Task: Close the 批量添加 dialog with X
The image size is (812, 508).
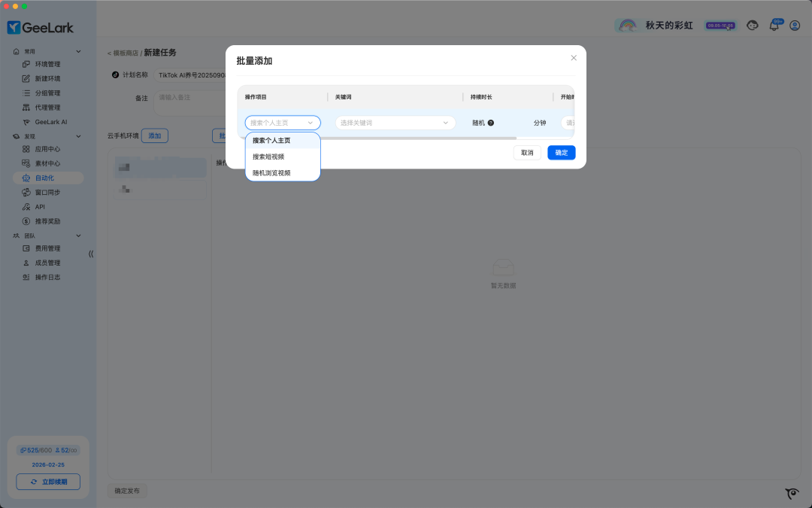Action: (574, 58)
